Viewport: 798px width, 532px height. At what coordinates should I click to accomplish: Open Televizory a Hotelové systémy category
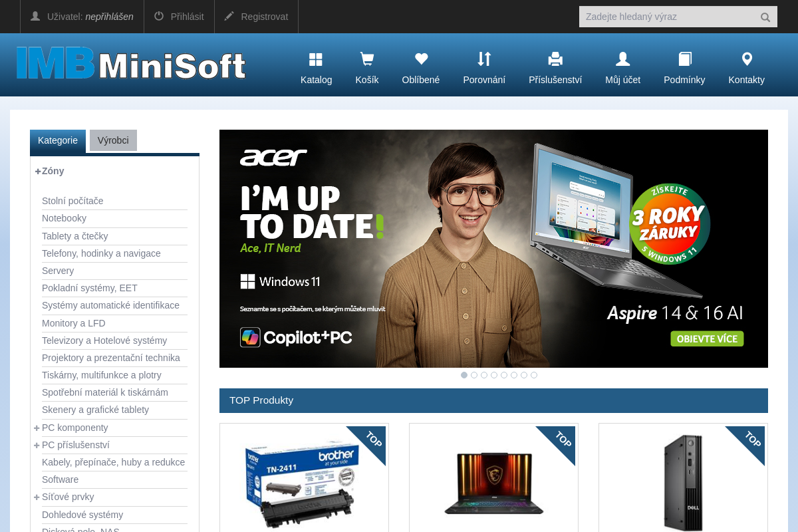coord(104,340)
